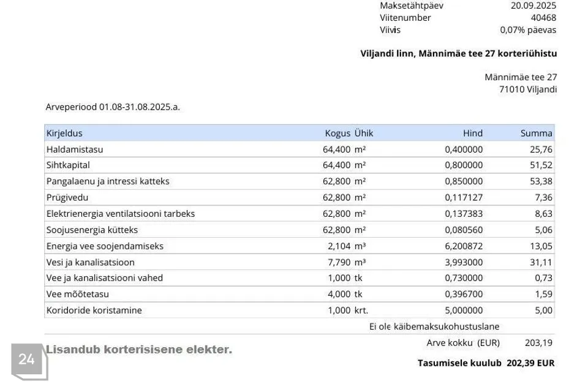Click the Tasumisele kuulub 202,39 EUR amount
Viewport: 588px width, 392px height.
pos(530,363)
